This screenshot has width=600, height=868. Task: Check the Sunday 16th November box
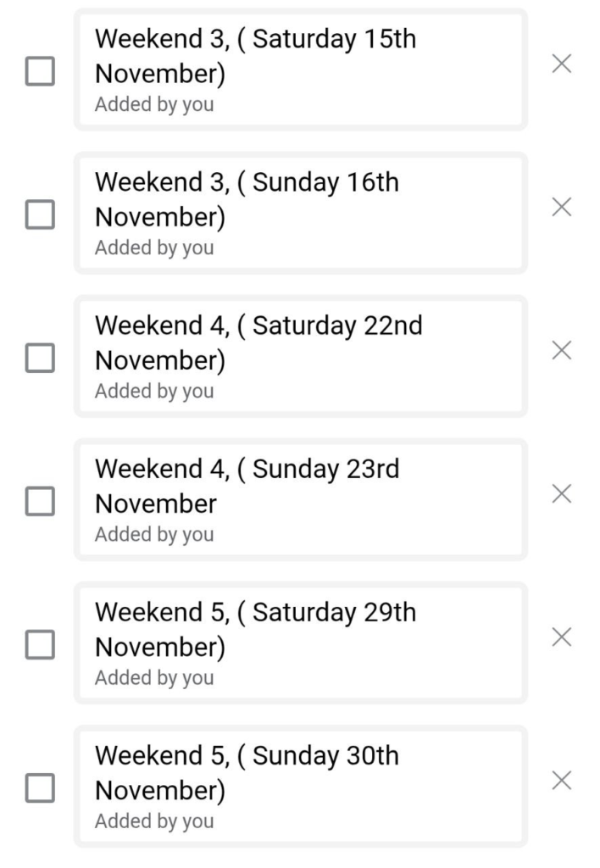click(x=40, y=214)
